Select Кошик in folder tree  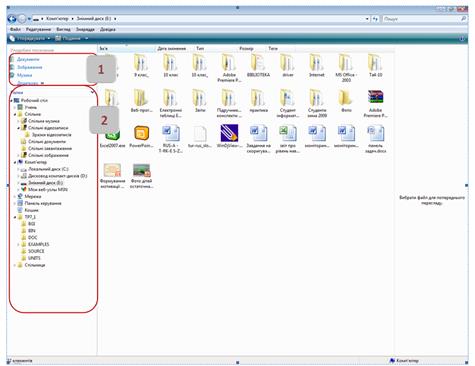(x=31, y=210)
